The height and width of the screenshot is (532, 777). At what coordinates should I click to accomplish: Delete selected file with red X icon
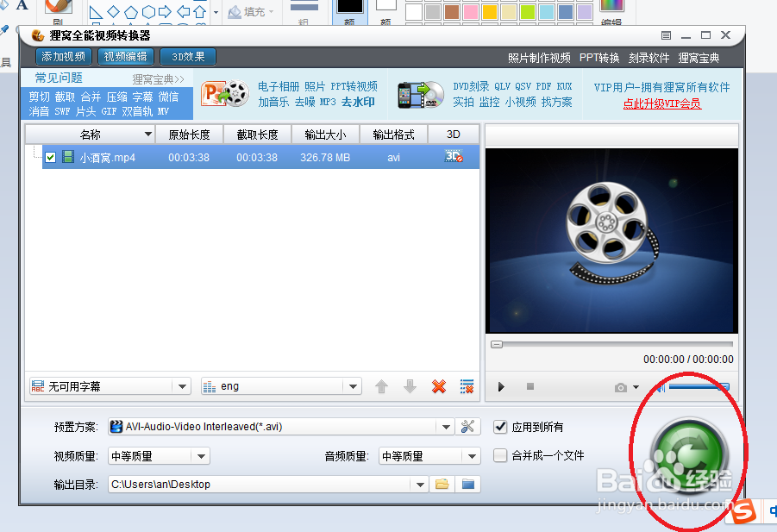click(439, 386)
